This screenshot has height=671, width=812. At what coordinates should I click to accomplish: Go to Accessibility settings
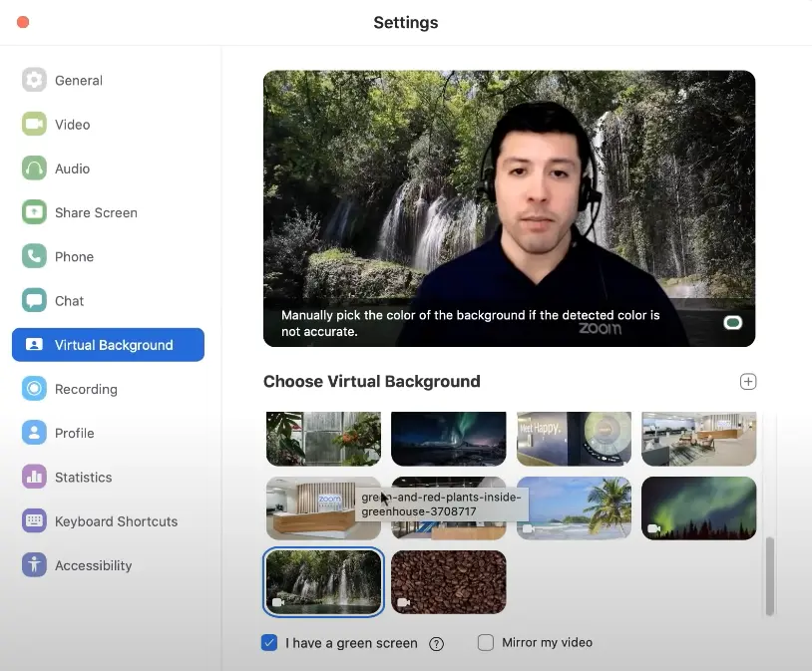coord(93,565)
